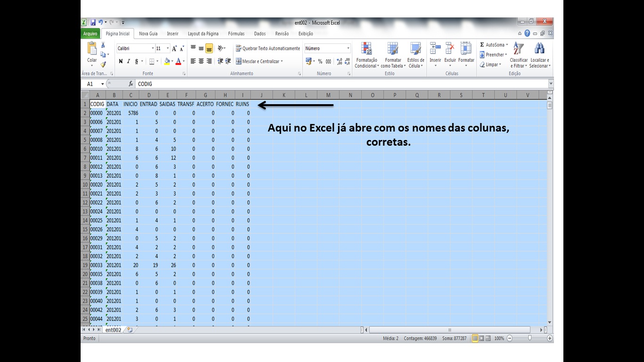Open Mesclar e Centralizar dropdown arrow
Screen dimensions: 644x362
click(282, 61)
